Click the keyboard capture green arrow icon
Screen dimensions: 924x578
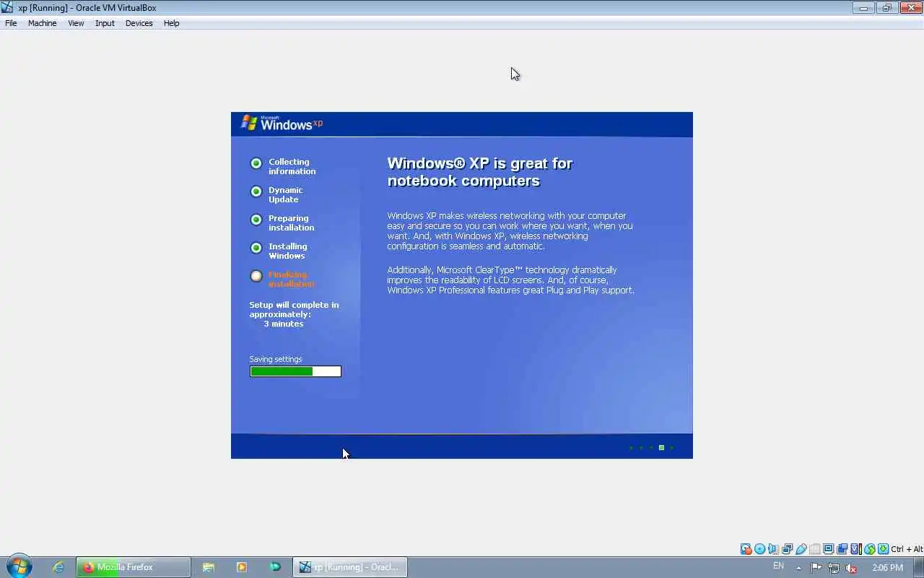click(884, 549)
